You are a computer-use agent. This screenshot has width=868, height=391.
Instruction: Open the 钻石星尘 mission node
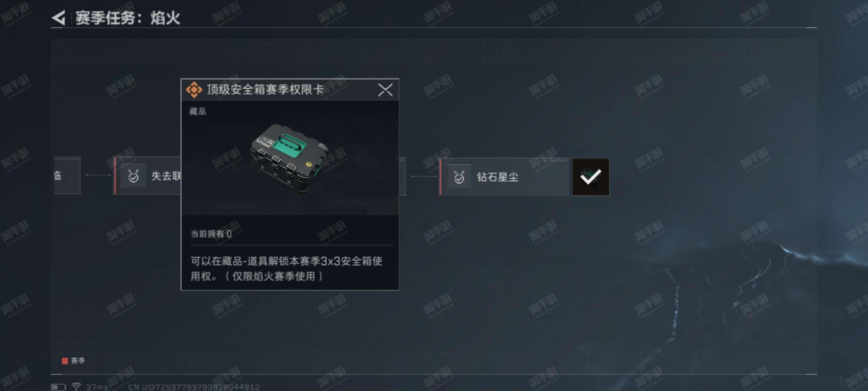click(x=504, y=177)
